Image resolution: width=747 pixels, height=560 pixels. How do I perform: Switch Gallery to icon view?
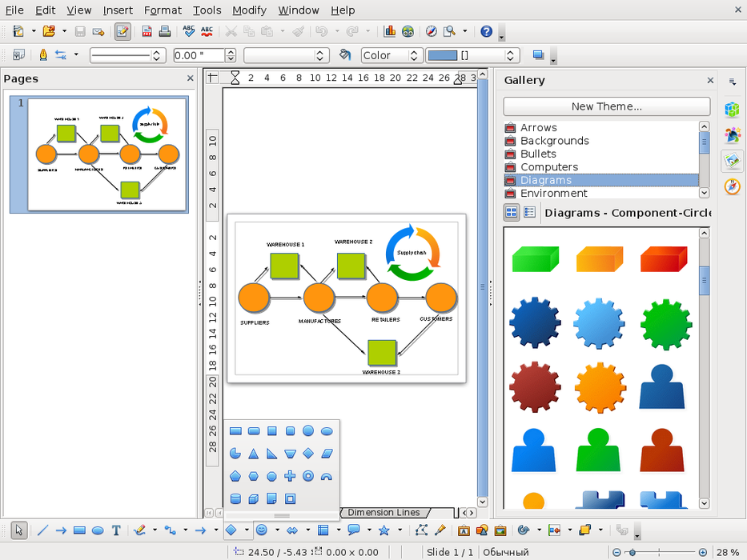pos(511,213)
